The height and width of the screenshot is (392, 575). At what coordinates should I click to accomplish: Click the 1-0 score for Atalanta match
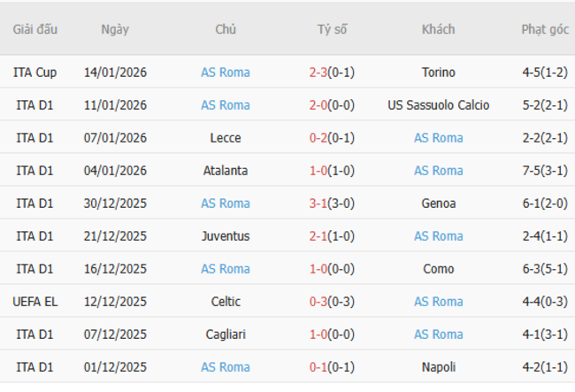(319, 171)
